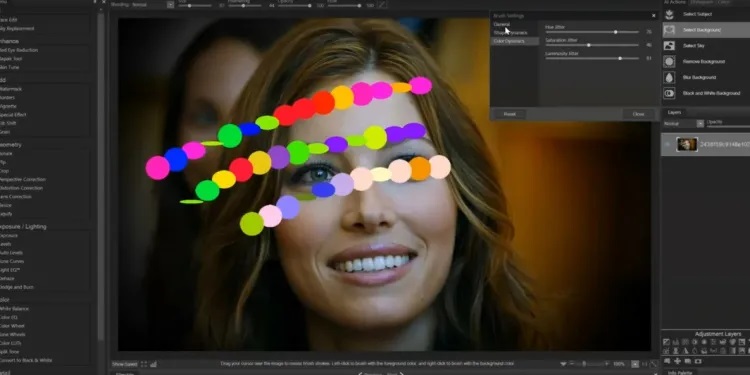Open White Balance

click(x=14, y=309)
